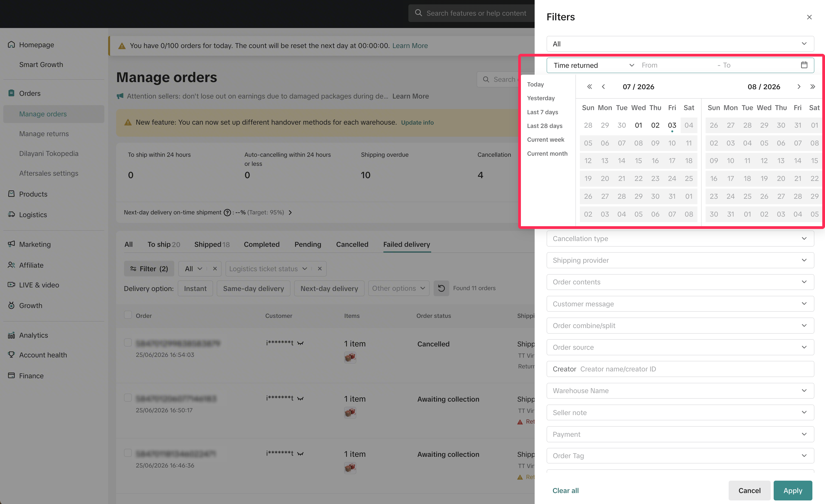Image resolution: width=825 pixels, height=504 pixels.
Task: Click the Finance icon in sidebar
Action: tap(11, 376)
